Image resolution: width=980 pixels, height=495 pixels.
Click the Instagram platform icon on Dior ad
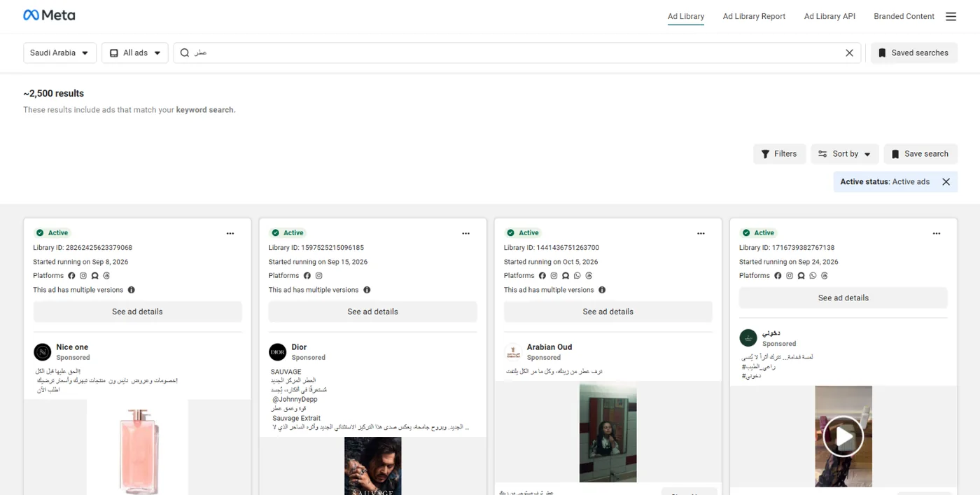click(x=318, y=276)
